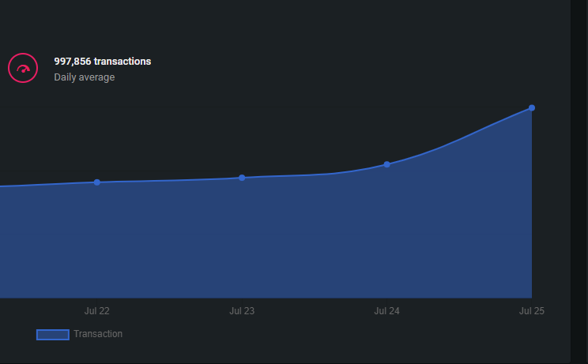
Task: Click the Transaction legend label
Action: (98, 334)
